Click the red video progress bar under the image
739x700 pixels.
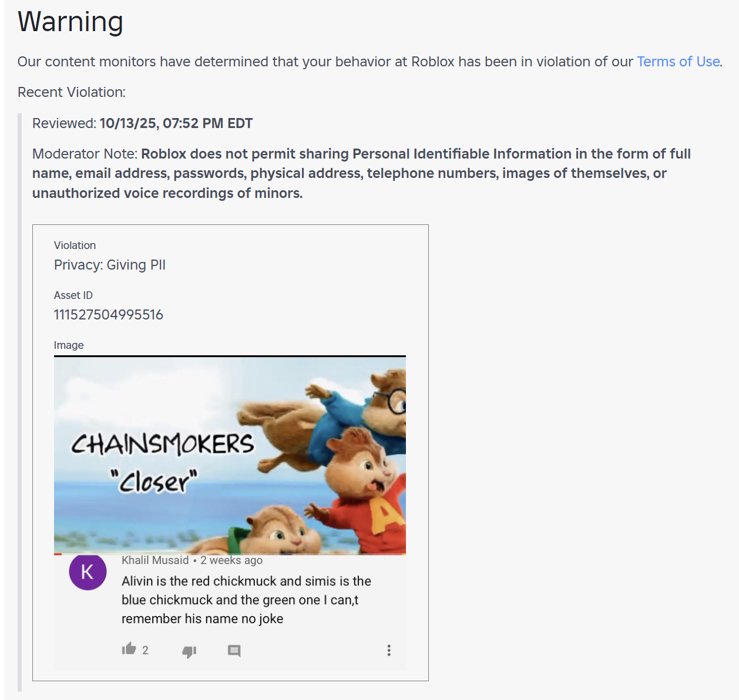[58, 554]
